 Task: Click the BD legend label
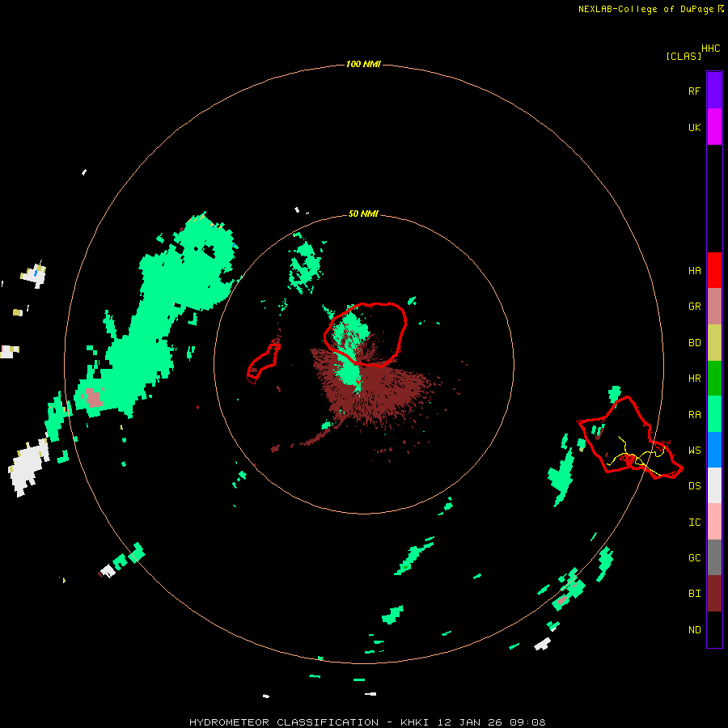[694, 343]
